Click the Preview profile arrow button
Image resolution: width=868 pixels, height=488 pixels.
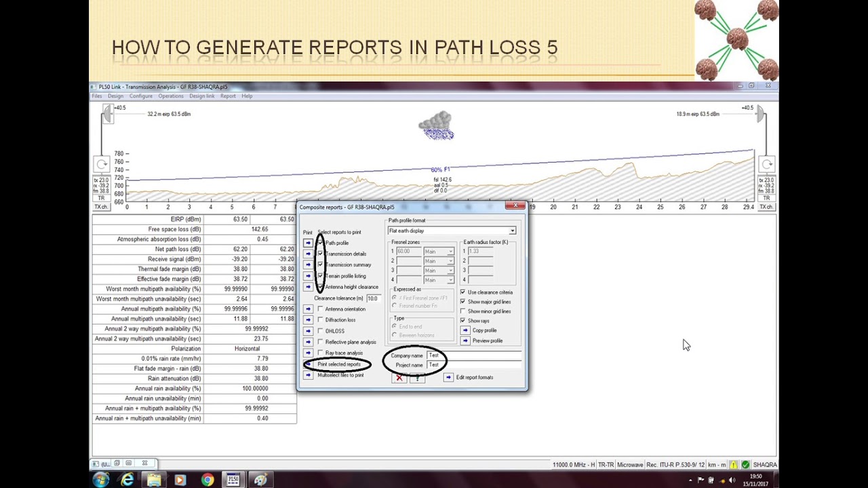point(465,340)
